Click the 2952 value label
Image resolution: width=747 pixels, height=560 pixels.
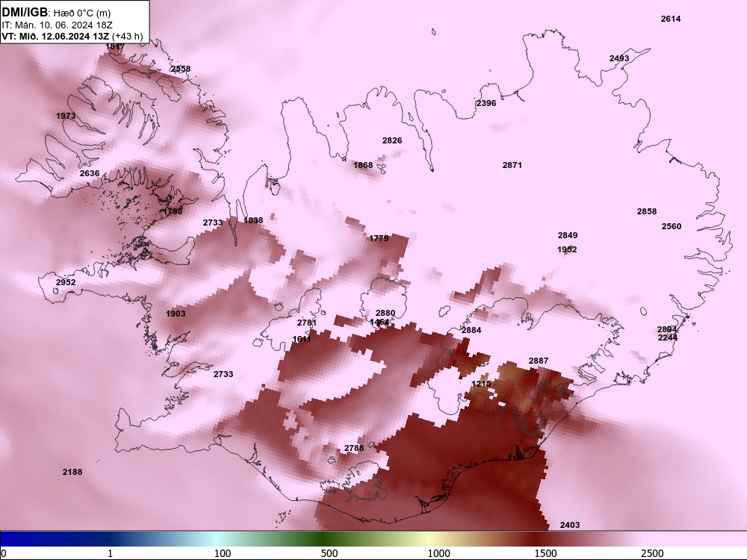(66, 282)
